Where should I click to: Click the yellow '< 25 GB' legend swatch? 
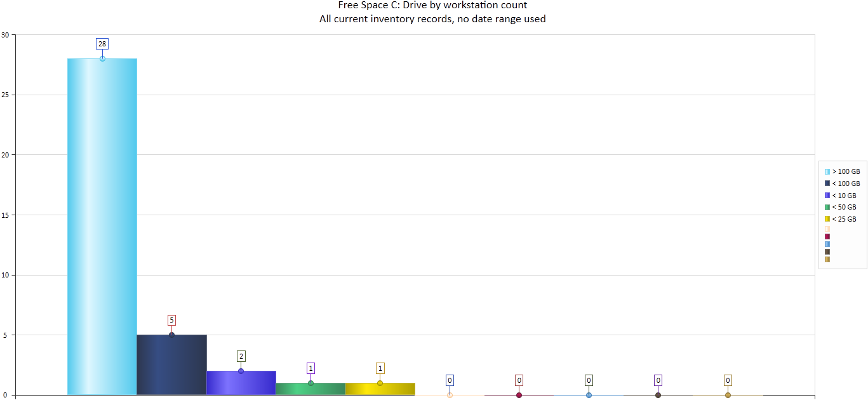[827, 219]
